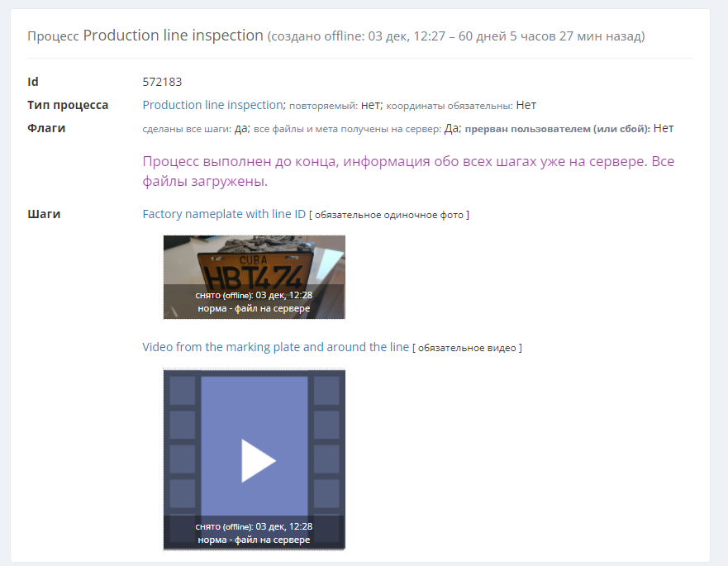Open the Factory nameplate with line ID step
The image size is (728, 566).
pos(224,214)
